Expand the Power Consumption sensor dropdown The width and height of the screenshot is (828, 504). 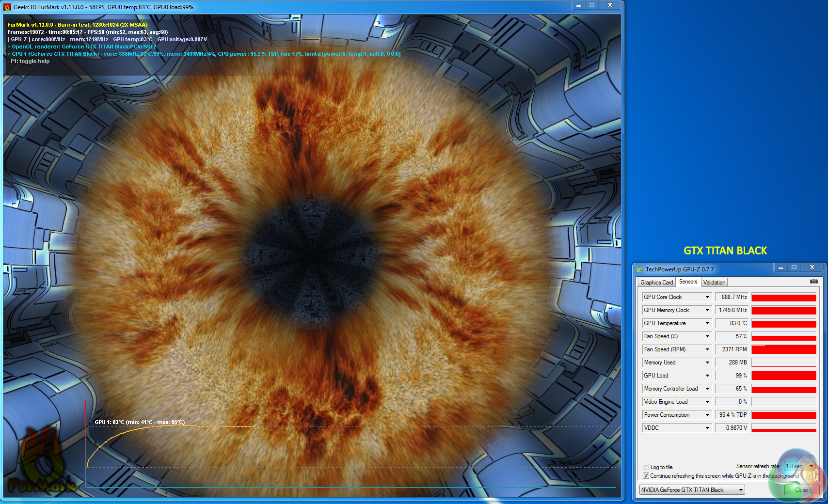pyautogui.click(x=707, y=415)
